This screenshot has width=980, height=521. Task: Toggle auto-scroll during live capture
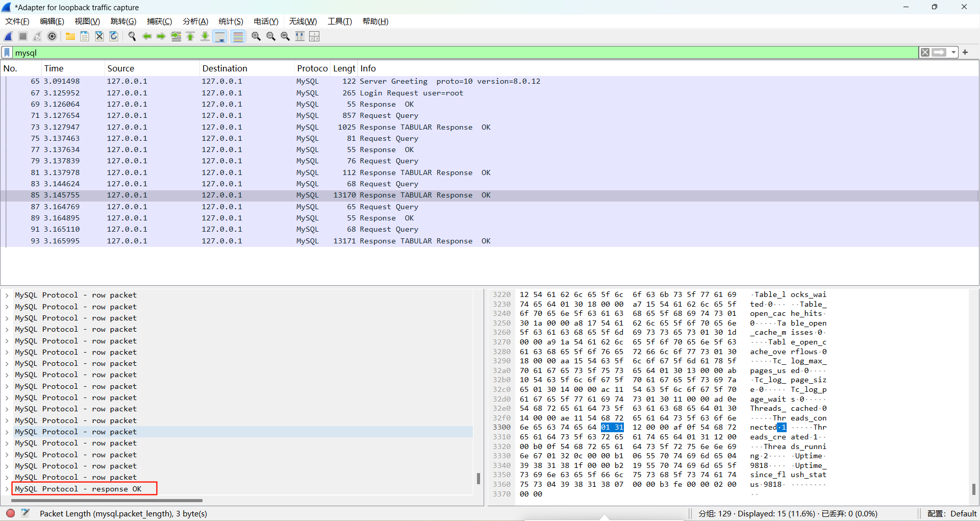[x=220, y=36]
